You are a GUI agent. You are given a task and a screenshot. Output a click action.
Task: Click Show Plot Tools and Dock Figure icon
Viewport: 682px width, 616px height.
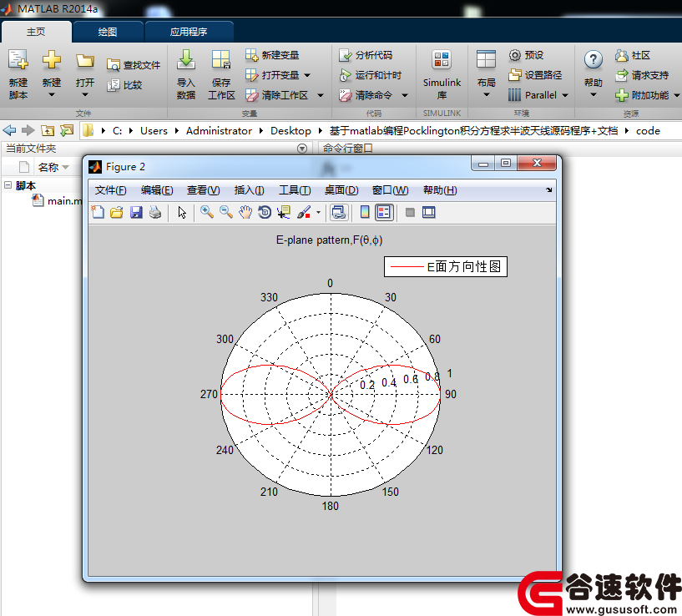(x=429, y=212)
